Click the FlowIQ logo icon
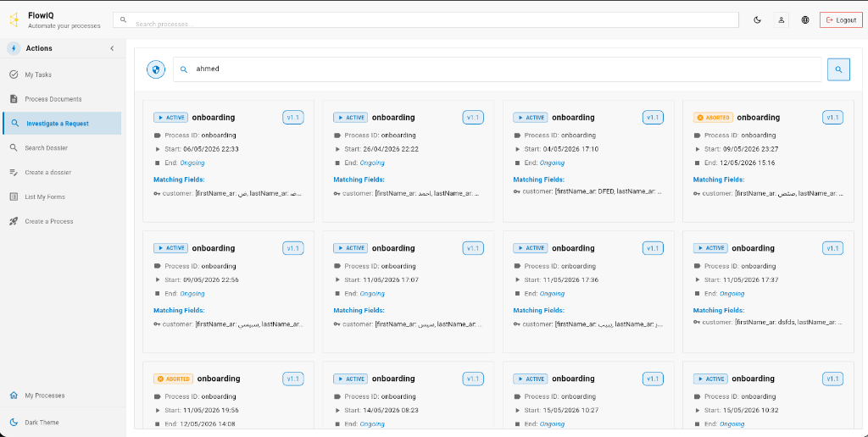Image resolution: width=868 pixels, height=437 pixels. 14,20
